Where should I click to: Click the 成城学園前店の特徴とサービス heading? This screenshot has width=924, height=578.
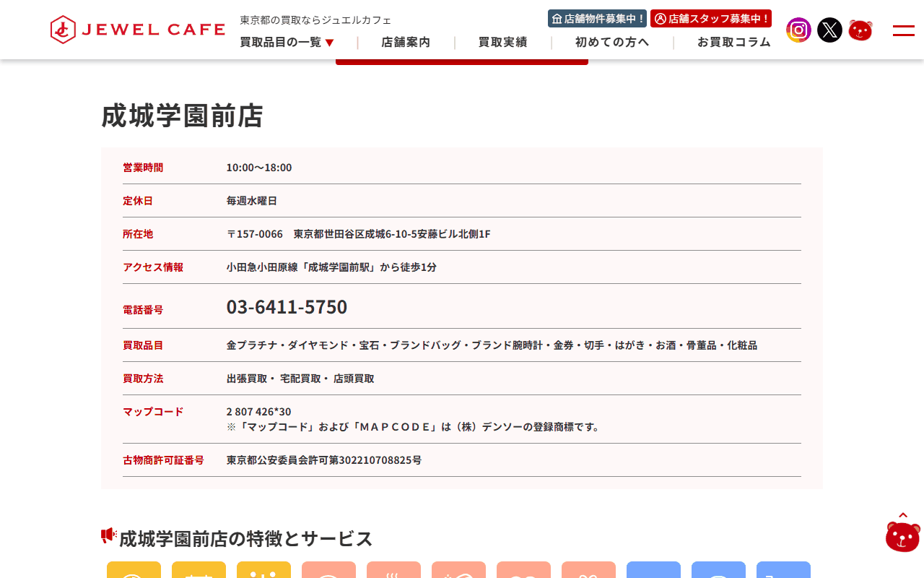coord(246,538)
